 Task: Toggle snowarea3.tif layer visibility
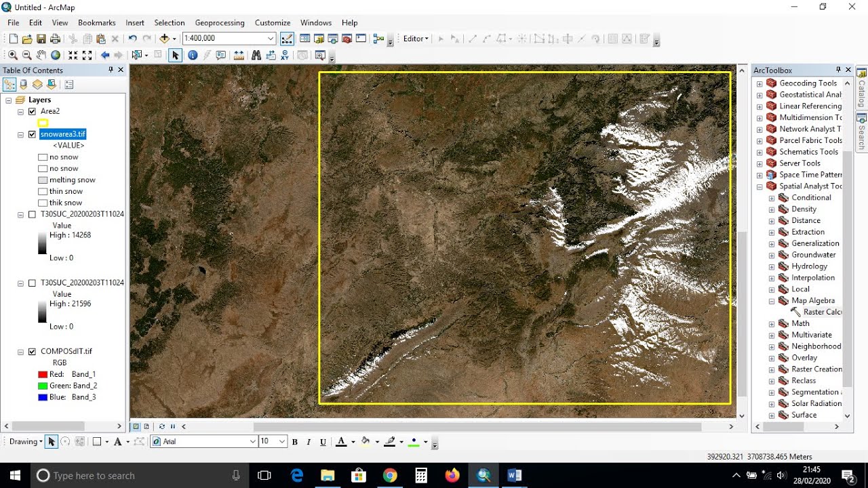pos(32,134)
